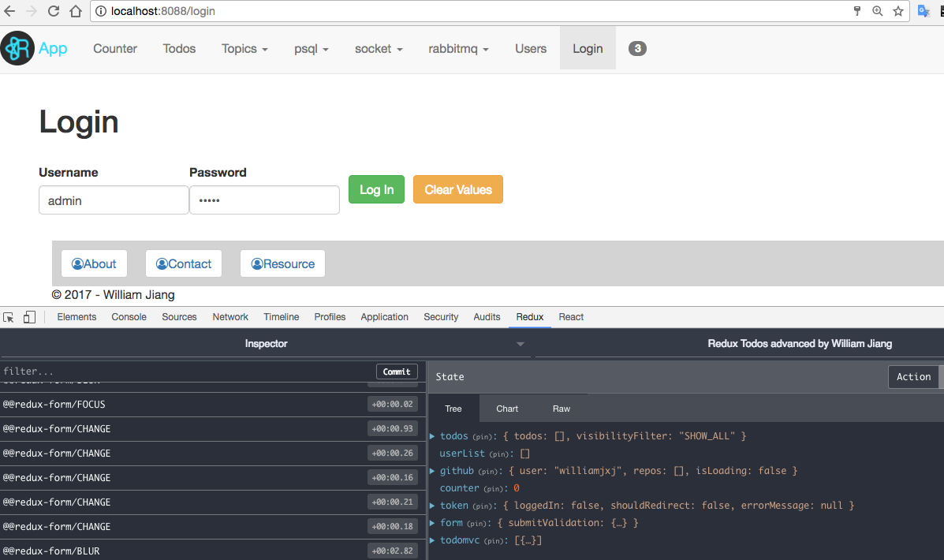Image resolution: width=944 pixels, height=560 pixels.
Task: Click the Redux action filter field
Action: pyautogui.click(x=188, y=371)
